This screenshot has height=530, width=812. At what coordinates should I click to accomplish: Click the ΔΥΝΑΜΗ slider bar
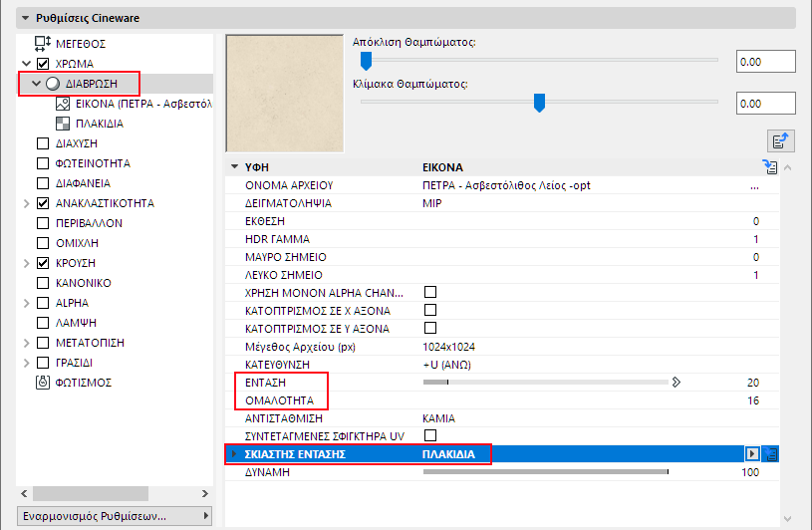[x=546, y=471]
